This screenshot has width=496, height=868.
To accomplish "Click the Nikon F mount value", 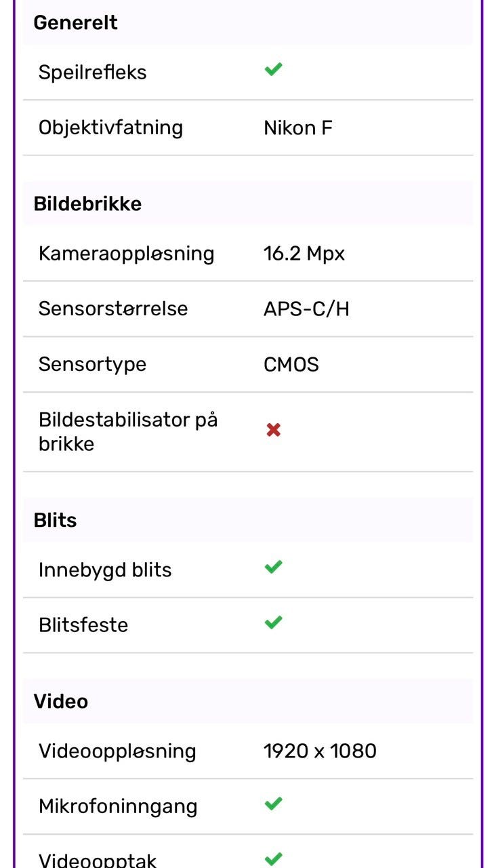I will 298,127.
